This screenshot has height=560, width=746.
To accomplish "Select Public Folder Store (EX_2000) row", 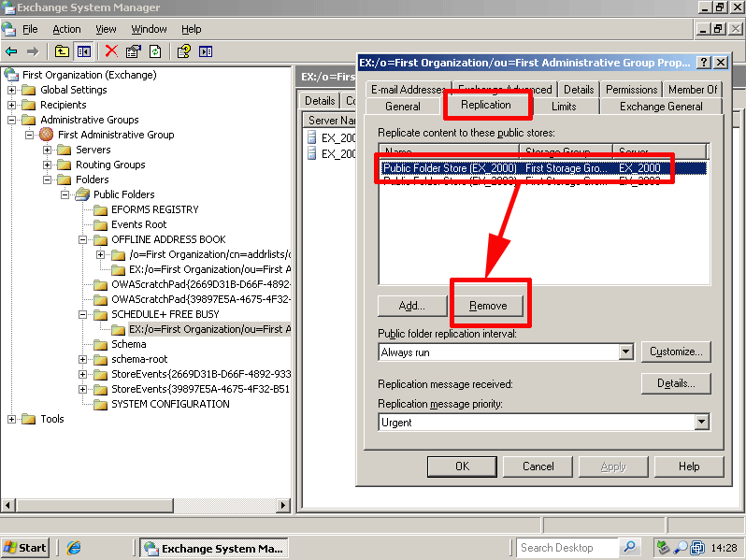I will coord(544,168).
